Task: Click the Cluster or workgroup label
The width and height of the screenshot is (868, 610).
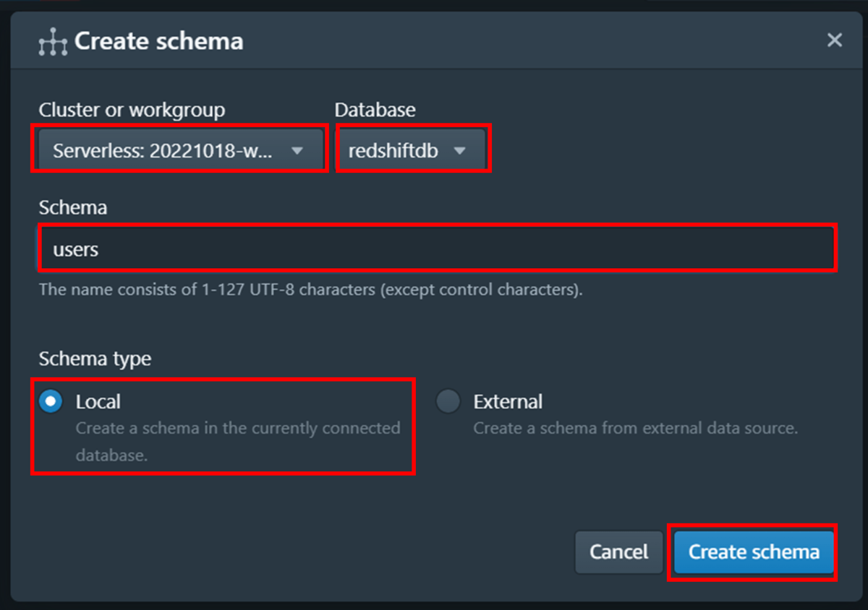Action: coord(132,110)
